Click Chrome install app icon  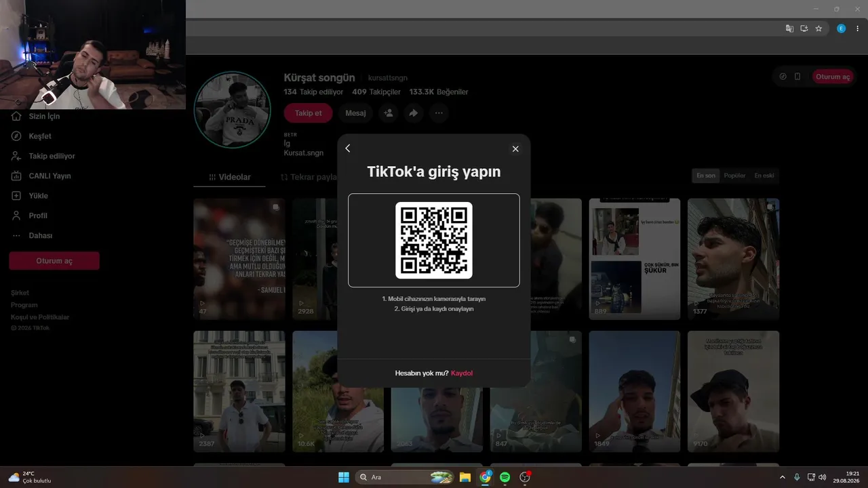804,28
